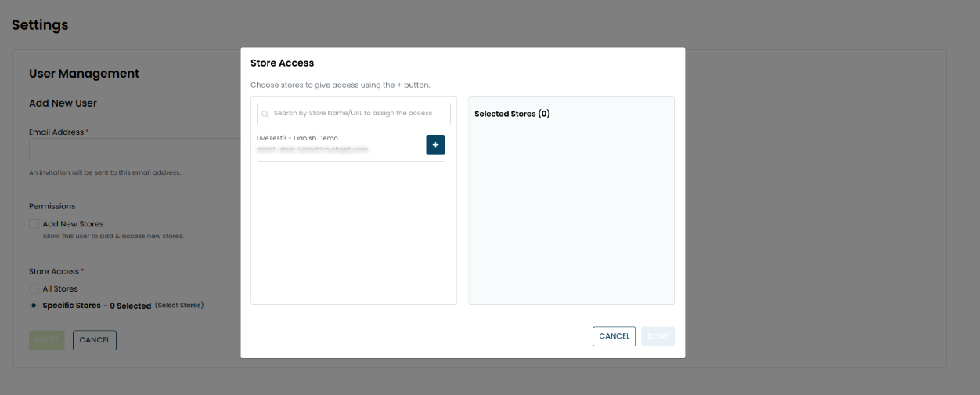Click the dialog instruction text about + button
This screenshot has height=395, width=980.
(x=340, y=85)
